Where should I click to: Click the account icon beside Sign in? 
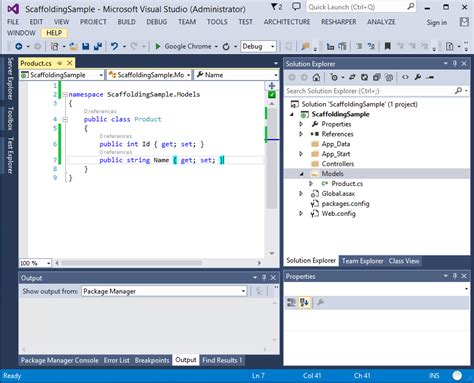(x=464, y=22)
